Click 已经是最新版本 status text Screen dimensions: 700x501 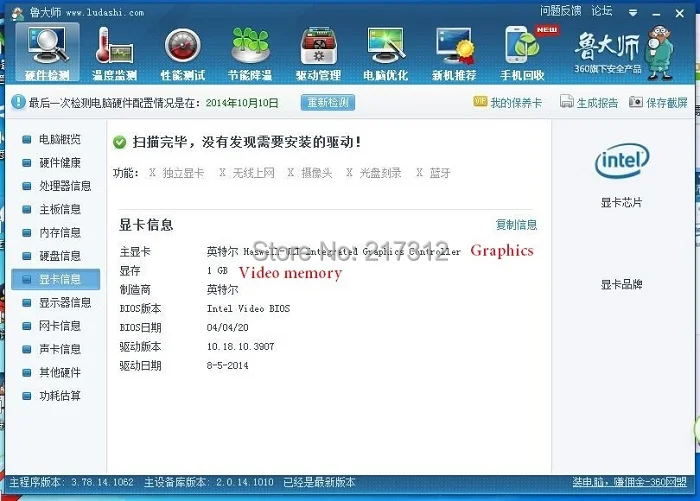point(319,482)
